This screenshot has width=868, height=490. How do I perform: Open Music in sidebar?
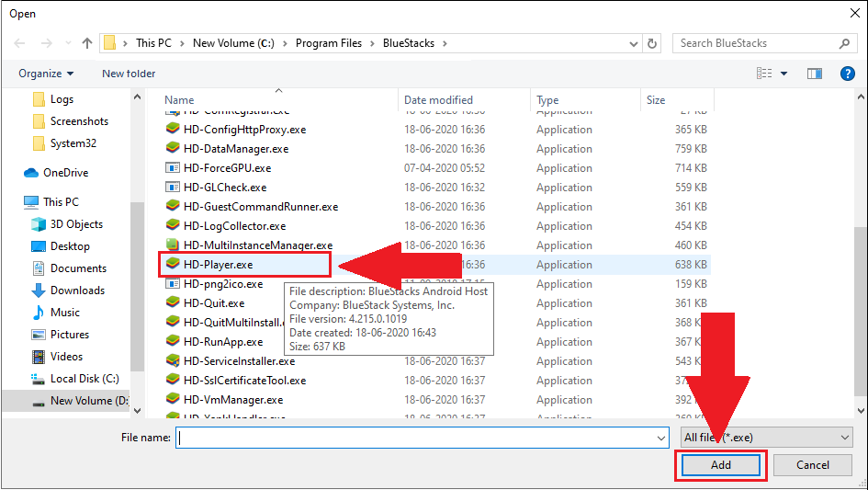click(x=56, y=313)
